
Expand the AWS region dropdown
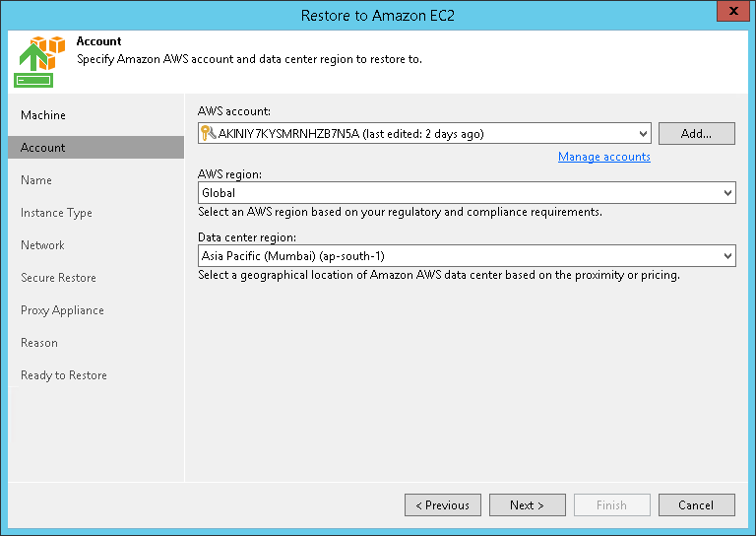727,193
